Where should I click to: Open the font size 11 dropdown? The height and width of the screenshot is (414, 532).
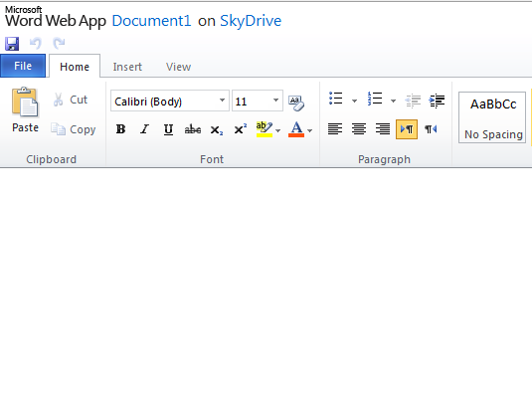pos(258,101)
